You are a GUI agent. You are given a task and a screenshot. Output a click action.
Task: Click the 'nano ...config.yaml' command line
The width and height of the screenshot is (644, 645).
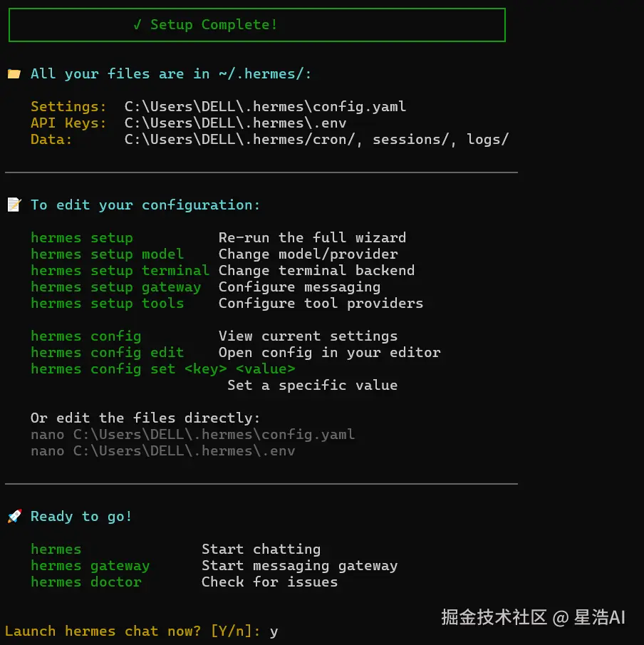tap(192, 435)
